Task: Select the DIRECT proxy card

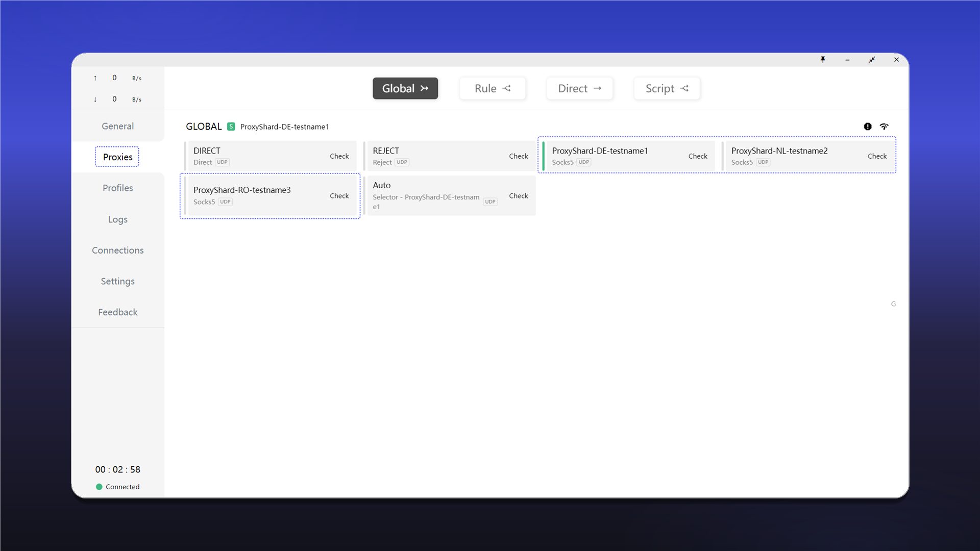Action: (x=270, y=156)
